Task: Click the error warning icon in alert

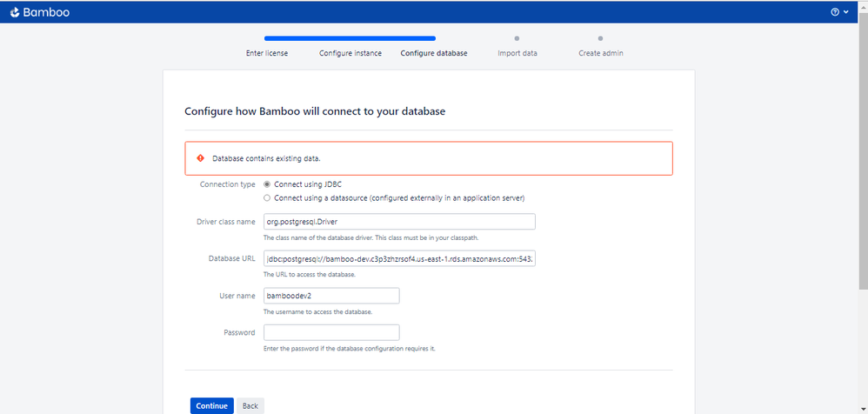Action: (x=200, y=158)
